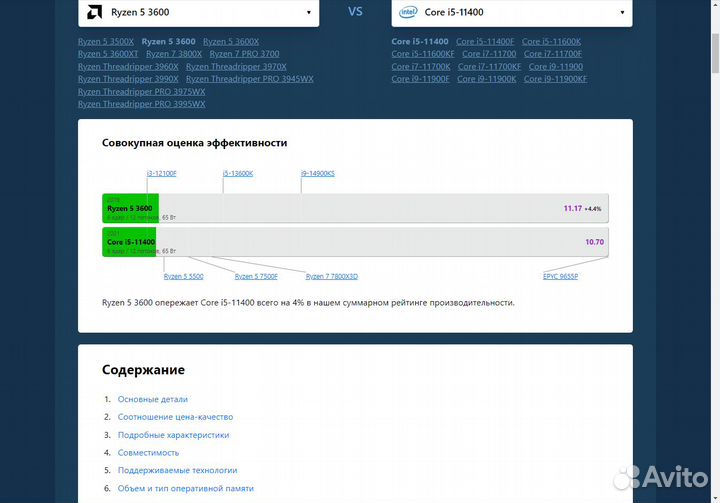The width and height of the screenshot is (720, 503).
Task: Click the Ryzen 5 5500 marker below chart
Action: pyautogui.click(x=184, y=277)
